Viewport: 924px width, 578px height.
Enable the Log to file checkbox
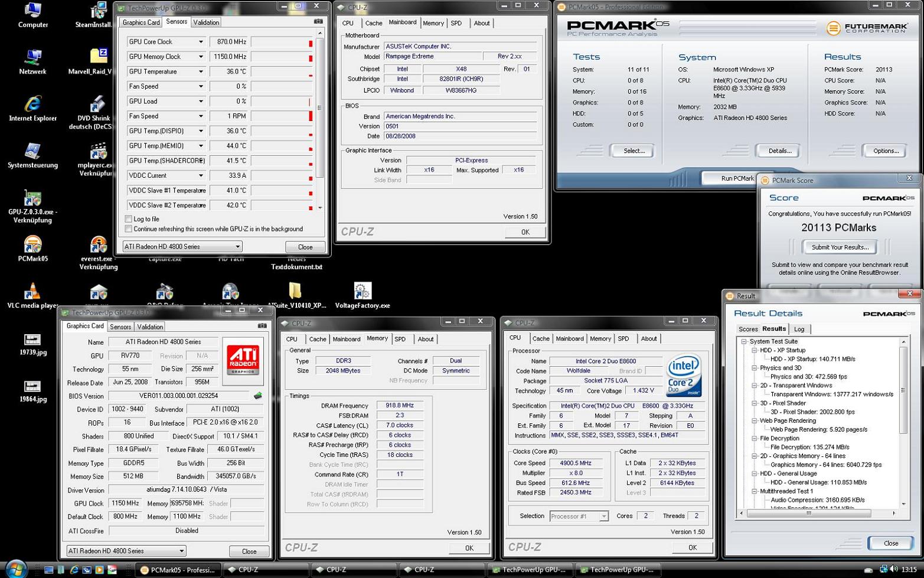coord(128,219)
